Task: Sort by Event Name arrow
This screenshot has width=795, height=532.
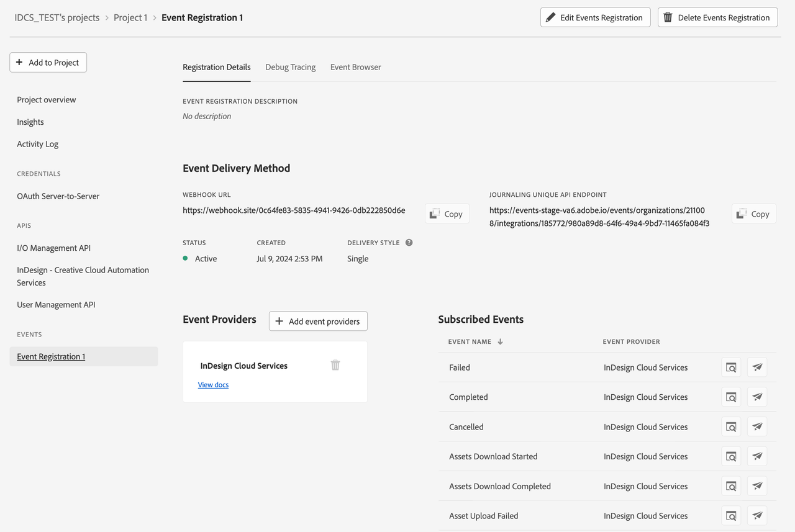Action: click(500, 341)
